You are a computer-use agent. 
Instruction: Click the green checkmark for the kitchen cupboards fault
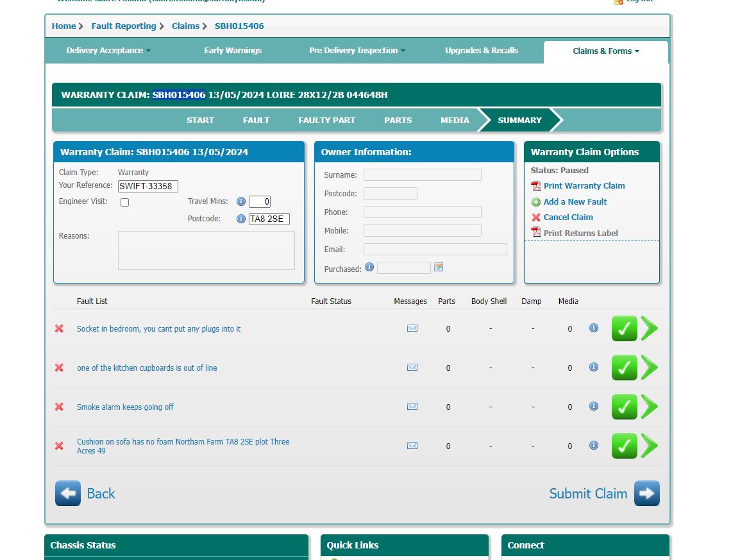[x=624, y=368]
